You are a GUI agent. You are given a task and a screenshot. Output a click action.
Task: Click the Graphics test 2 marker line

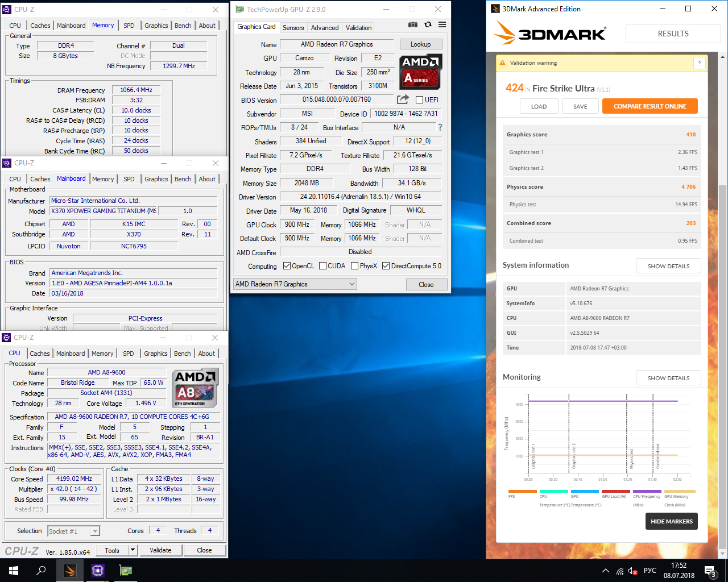coord(569,433)
